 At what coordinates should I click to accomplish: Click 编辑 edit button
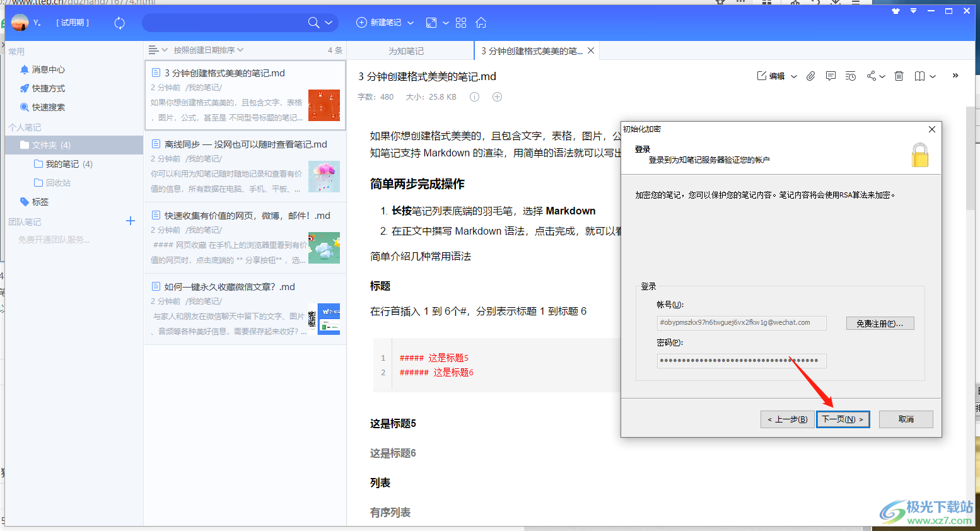[x=771, y=76]
